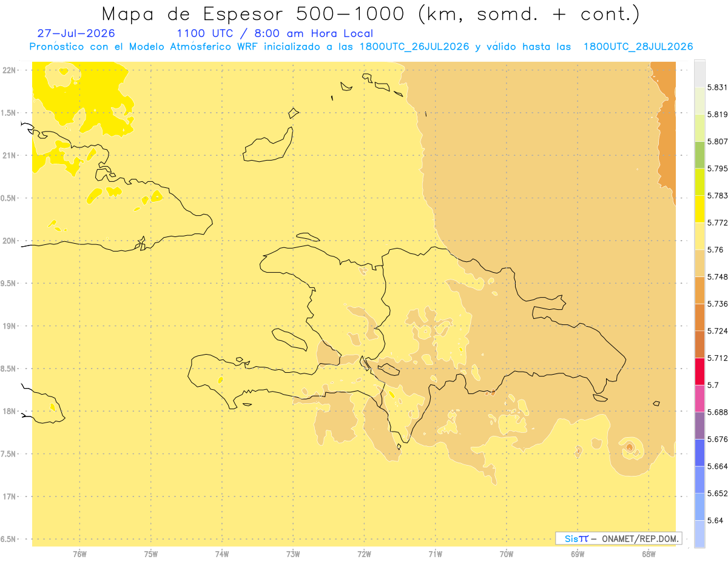The image size is (728, 562).
Task: Click the colorbar value 5.64
Action: tap(715, 520)
